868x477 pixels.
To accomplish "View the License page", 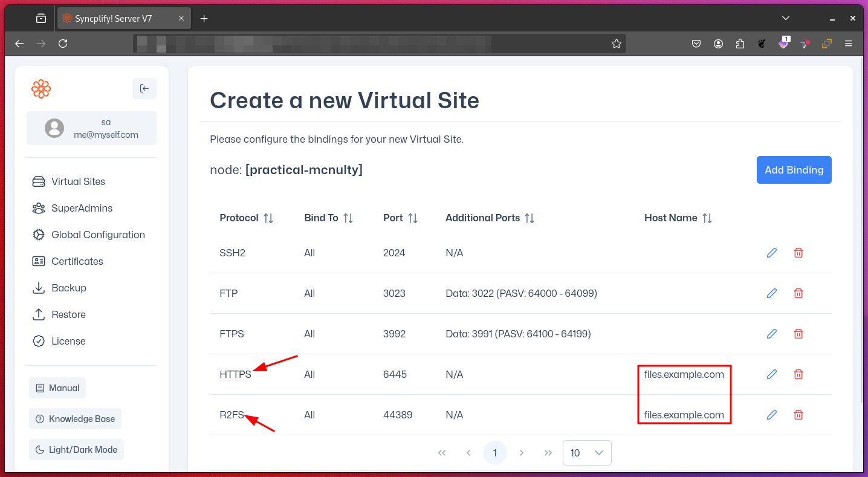I will click(68, 341).
